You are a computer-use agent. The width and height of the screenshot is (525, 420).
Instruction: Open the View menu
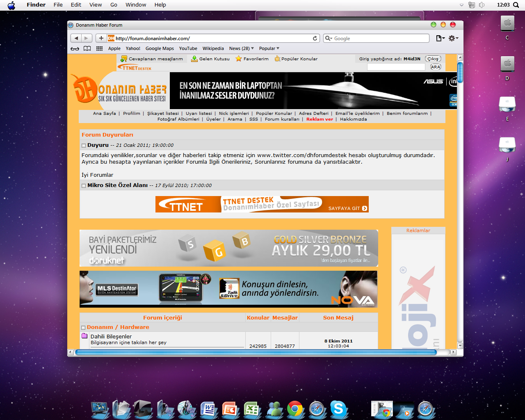[96, 5]
